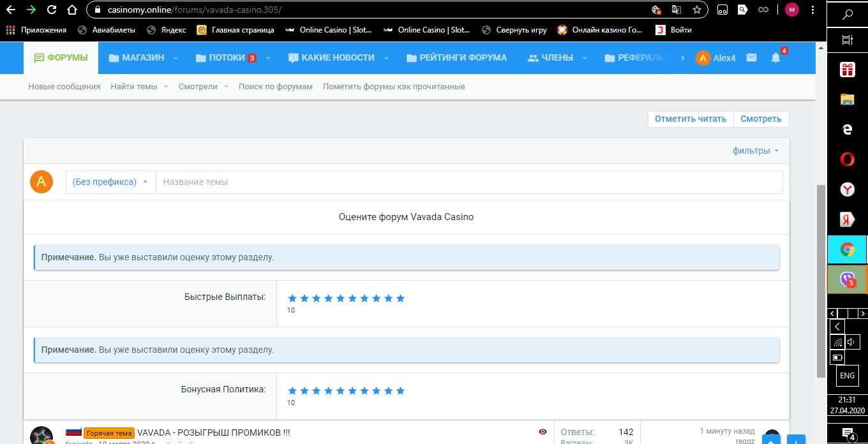Screen dimensions: 868x444
Task: Expand the МАГАЗИН menu dropdown arrow
Action: 176,58
